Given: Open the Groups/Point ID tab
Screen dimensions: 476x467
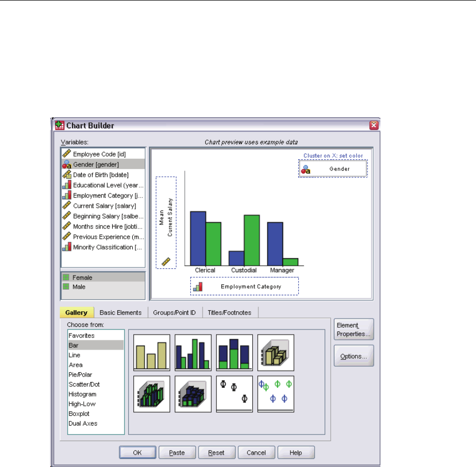Looking at the screenshot, I should coord(175,312).
